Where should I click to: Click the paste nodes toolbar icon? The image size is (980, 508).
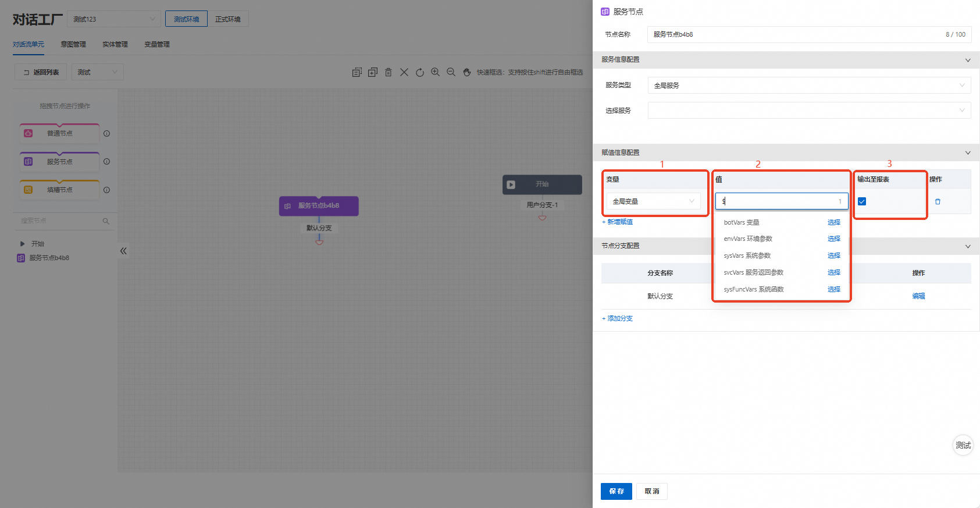click(x=373, y=72)
